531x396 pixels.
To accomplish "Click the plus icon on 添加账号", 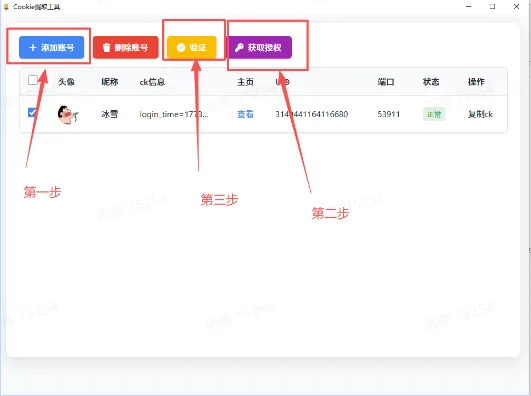I will click(33, 48).
